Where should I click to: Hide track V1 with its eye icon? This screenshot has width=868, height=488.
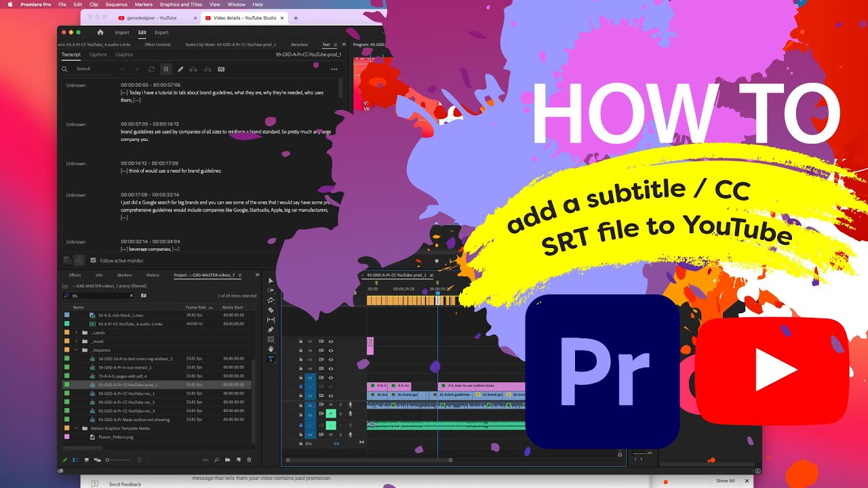pos(331,396)
